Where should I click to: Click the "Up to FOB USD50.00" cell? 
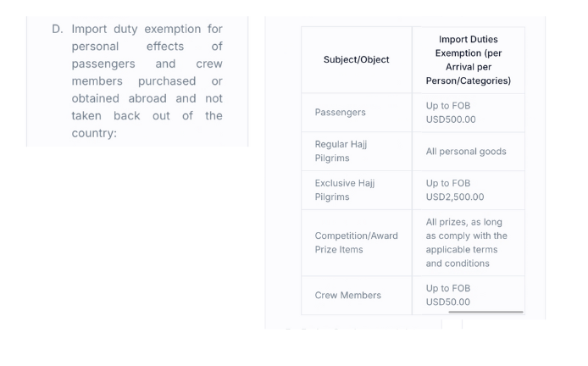pyautogui.click(x=448, y=296)
